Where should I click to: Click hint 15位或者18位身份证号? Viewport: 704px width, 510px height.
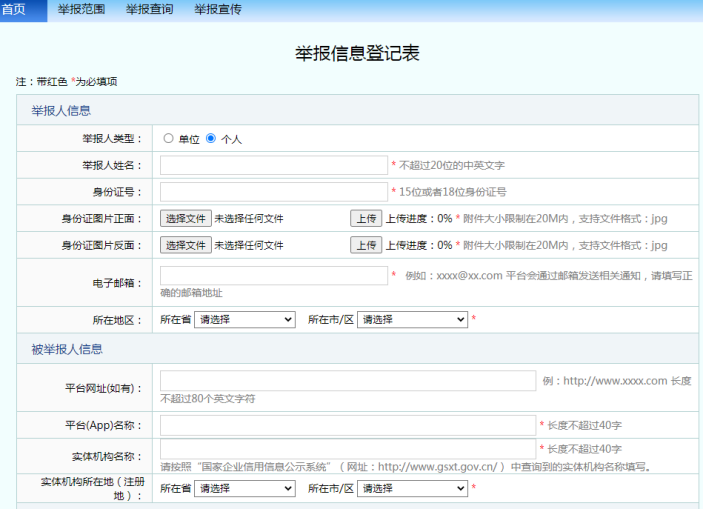(x=453, y=192)
